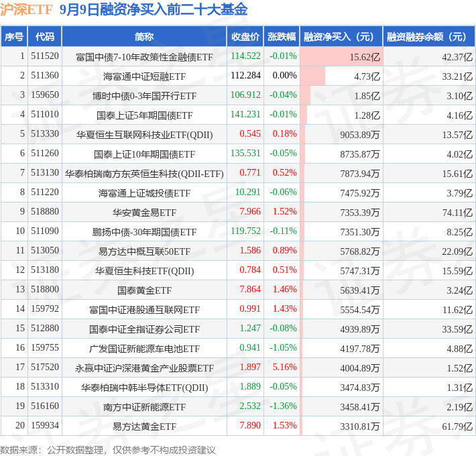Click the 15.62亿 net buy value

pyautogui.click(x=365, y=57)
